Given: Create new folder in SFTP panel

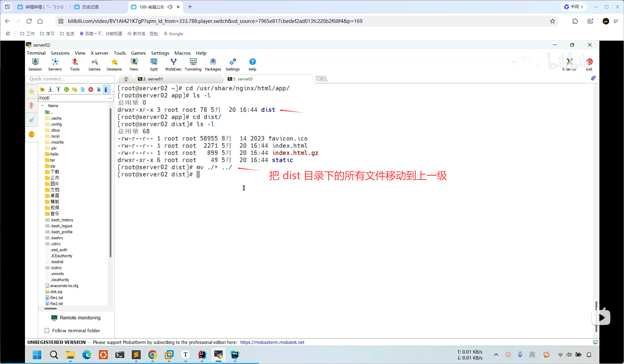Looking at the screenshot, I should [x=75, y=90].
